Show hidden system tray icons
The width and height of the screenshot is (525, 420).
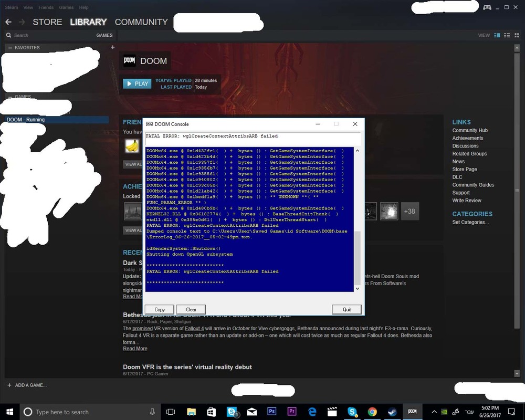[434, 412]
